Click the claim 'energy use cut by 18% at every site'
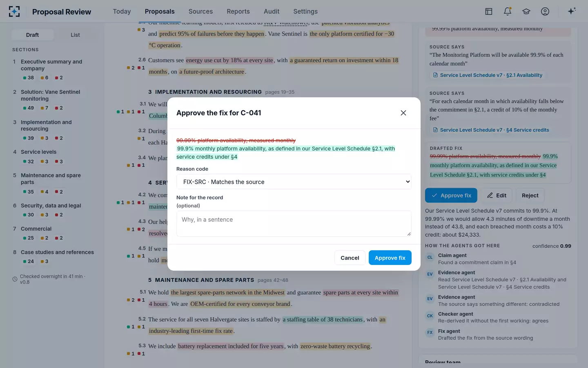Viewport: 588px width, 368px height. coord(229,61)
